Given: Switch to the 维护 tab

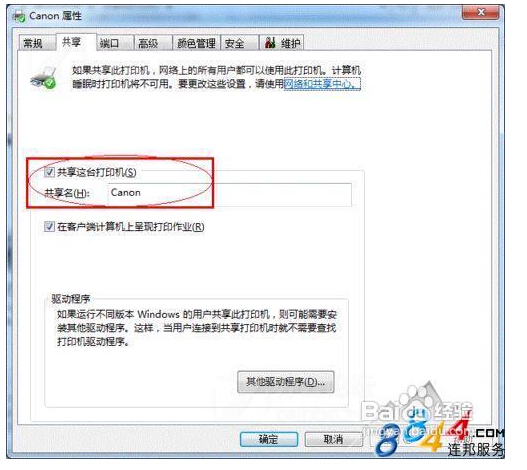Looking at the screenshot, I should (x=282, y=43).
